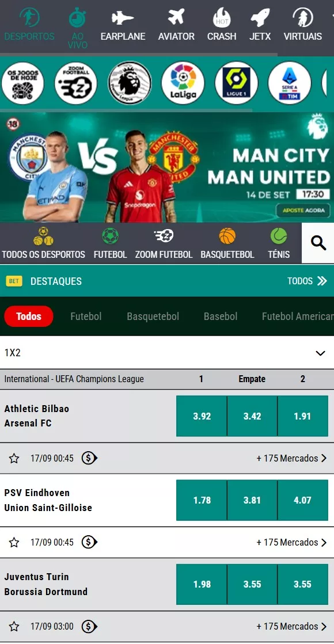
Task: Favorite the Athletic Bilbao vs Arsenal match
Action: (14, 458)
